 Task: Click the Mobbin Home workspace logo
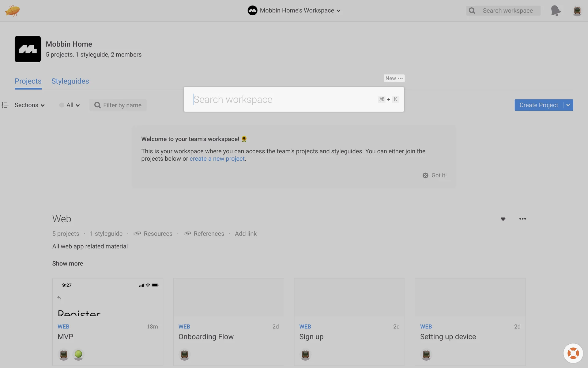(28, 49)
